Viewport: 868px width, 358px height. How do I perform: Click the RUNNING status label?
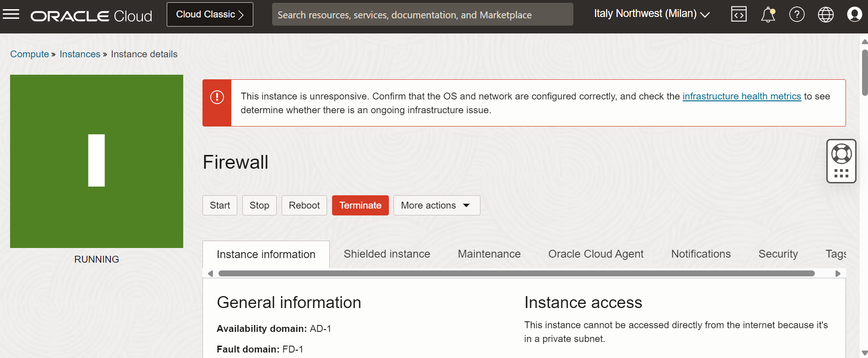(x=97, y=259)
